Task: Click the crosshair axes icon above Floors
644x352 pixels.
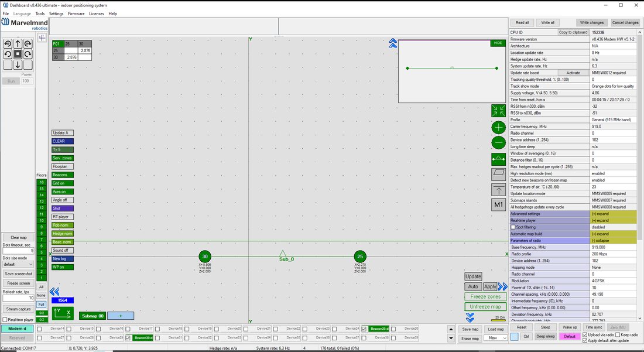Action: (42, 38)
